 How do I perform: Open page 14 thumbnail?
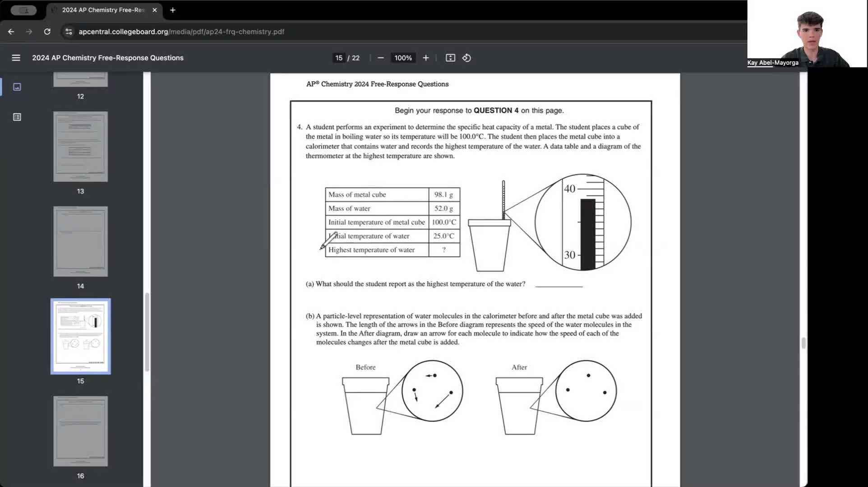coord(80,242)
